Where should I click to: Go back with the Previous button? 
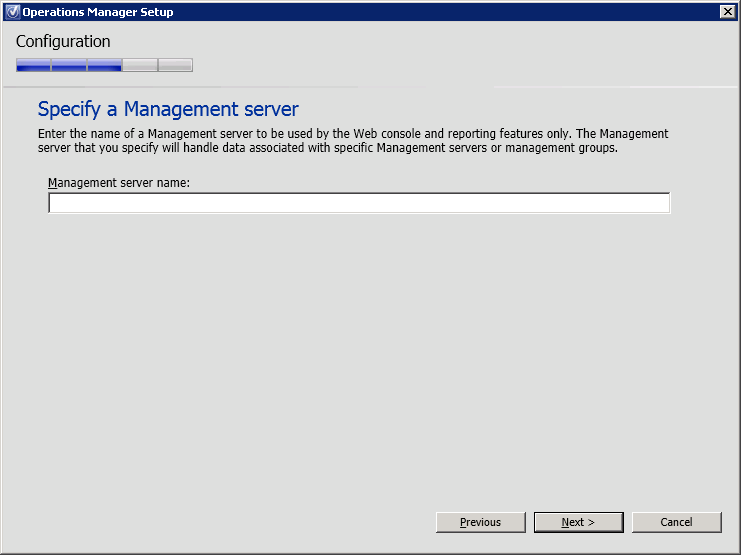[x=481, y=522]
